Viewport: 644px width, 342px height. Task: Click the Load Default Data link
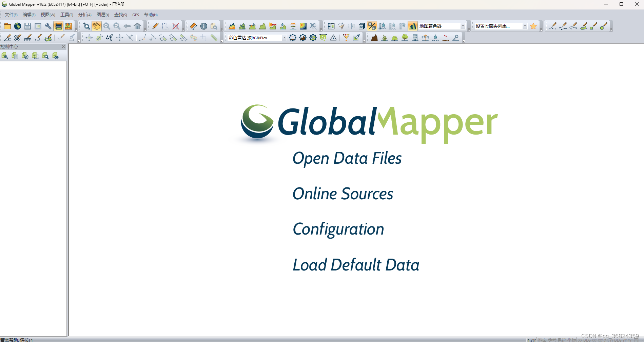tap(356, 265)
